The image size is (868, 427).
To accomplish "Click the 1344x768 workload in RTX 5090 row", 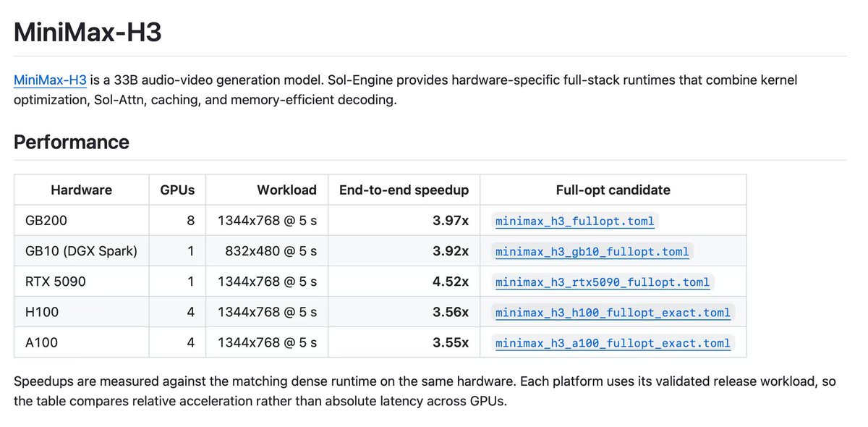I will click(x=267, y=281).
